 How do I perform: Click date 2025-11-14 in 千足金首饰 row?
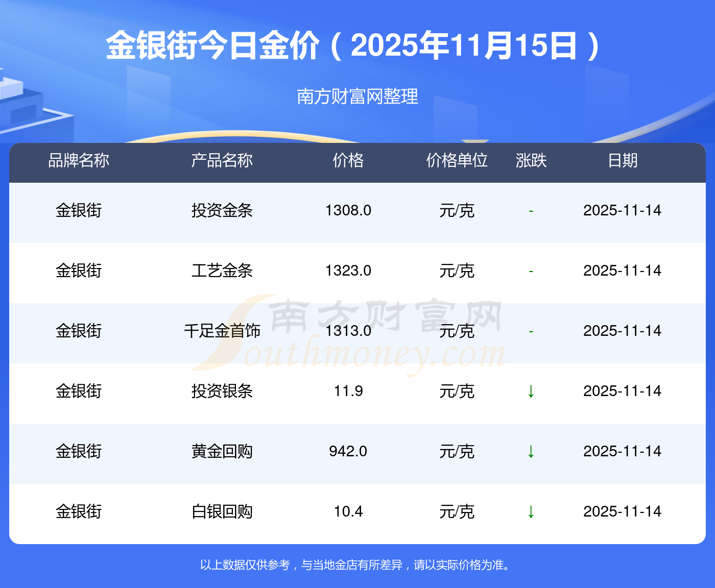[623, 331]
